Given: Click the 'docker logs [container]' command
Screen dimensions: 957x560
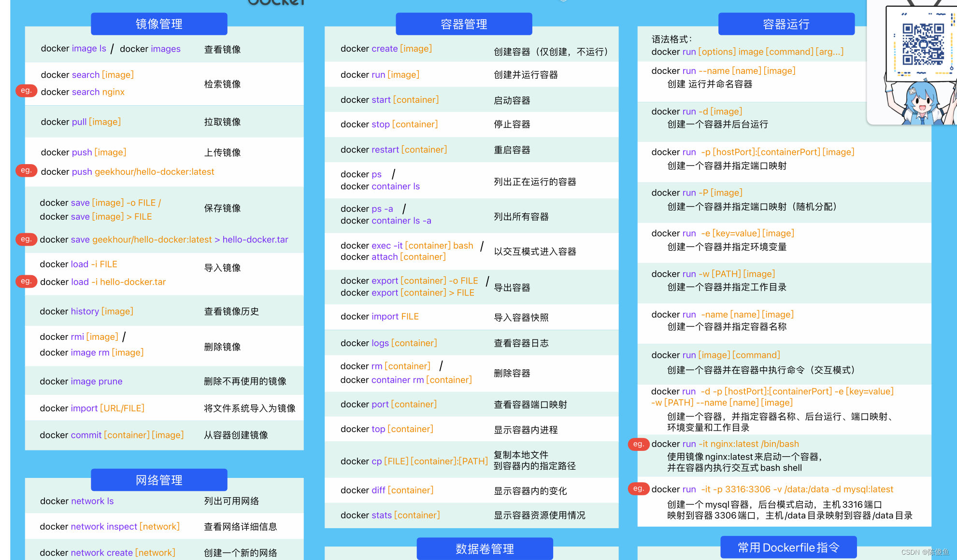Looking at the screenshot, I should click(388, 343).
